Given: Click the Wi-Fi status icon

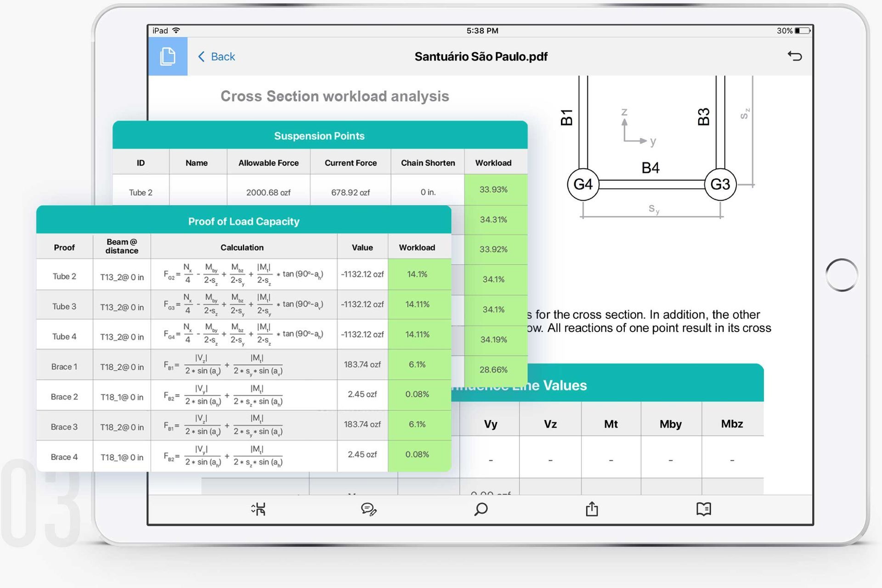Looking at the screenshot, I should (x=176, y=31).
